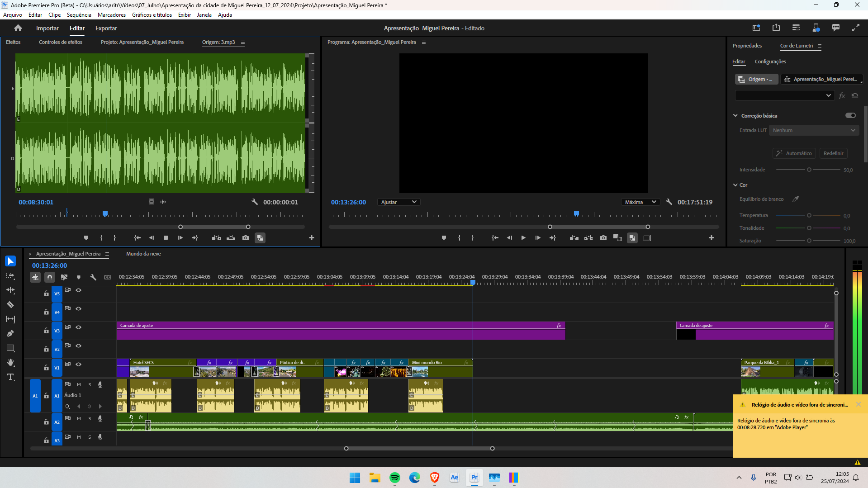This screenshot has height=488, width=868.
Task: Select the Hand tool
Action: click(10, 362)
